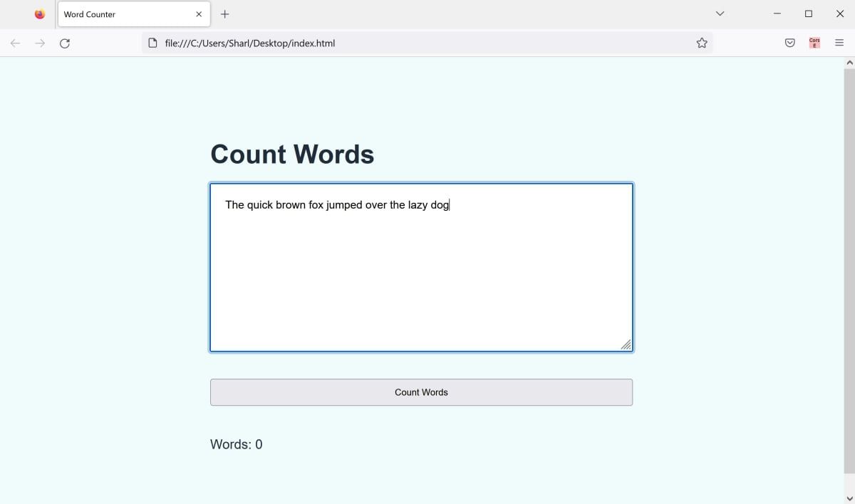Click inside the text input area
The image size is (855, 504).
pyautogui.click(x=420, y=267)
